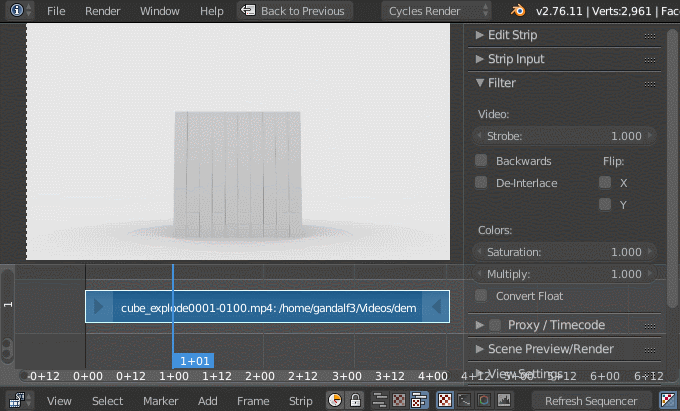Click the Saturation slider field
Viewport: 680px width, 411px height.
564,251
